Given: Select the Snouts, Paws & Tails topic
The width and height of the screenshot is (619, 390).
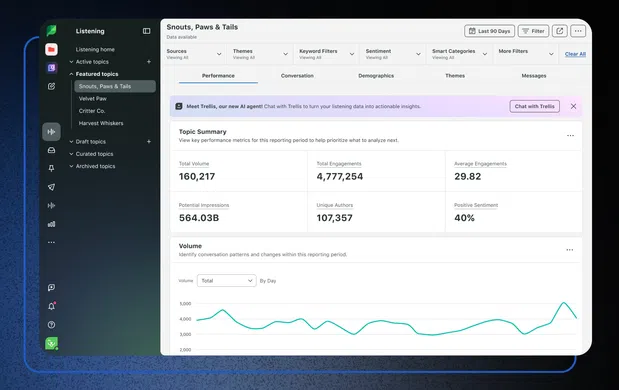Looking at the screenshot, I should pos(115,86).
